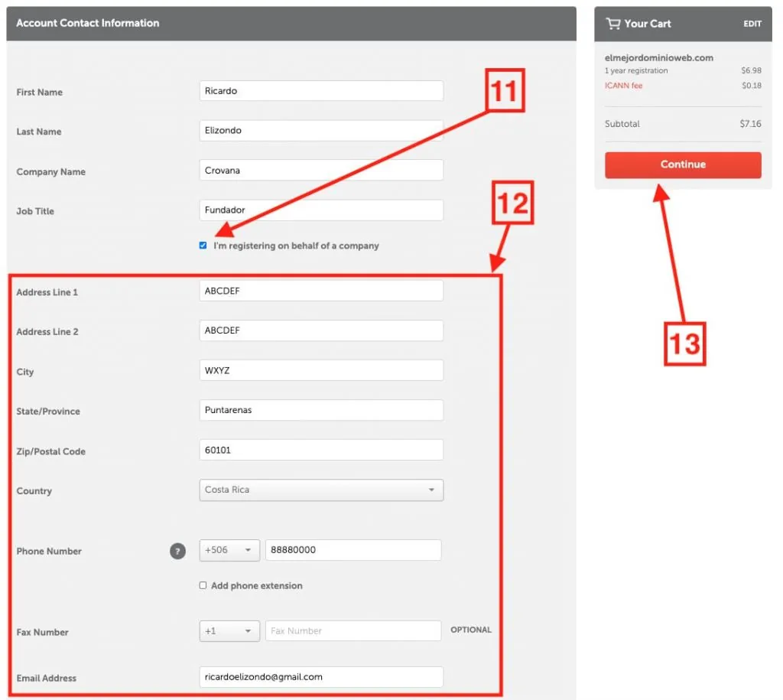Image resolution: width=783 pixels, height=700 pixels.
Task: Click the OPTIONAL label beside Fax Number
Action: [471, 630]
